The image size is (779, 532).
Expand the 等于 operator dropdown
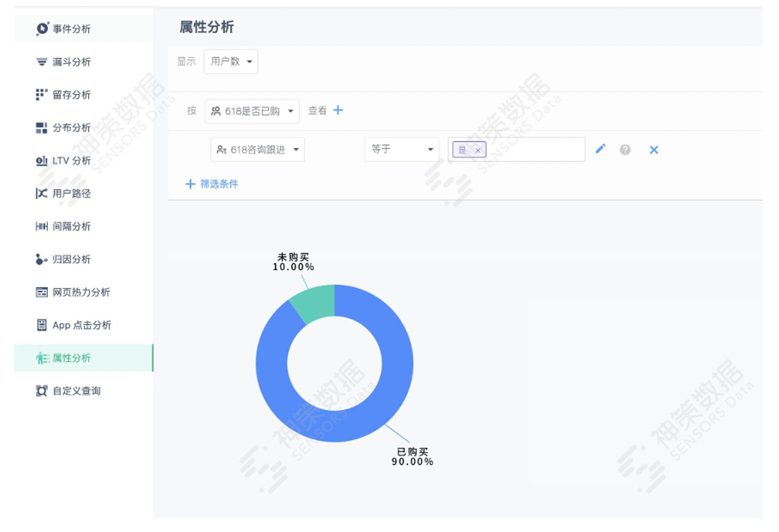point(401,149)
